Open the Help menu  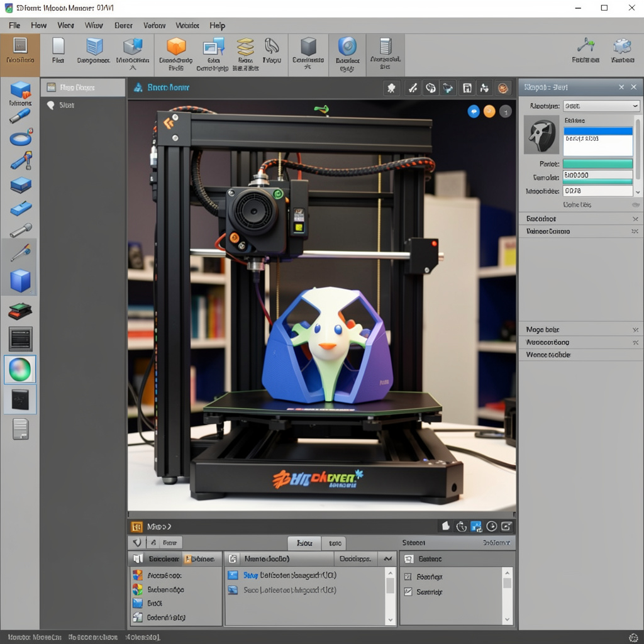pos(217,25)
